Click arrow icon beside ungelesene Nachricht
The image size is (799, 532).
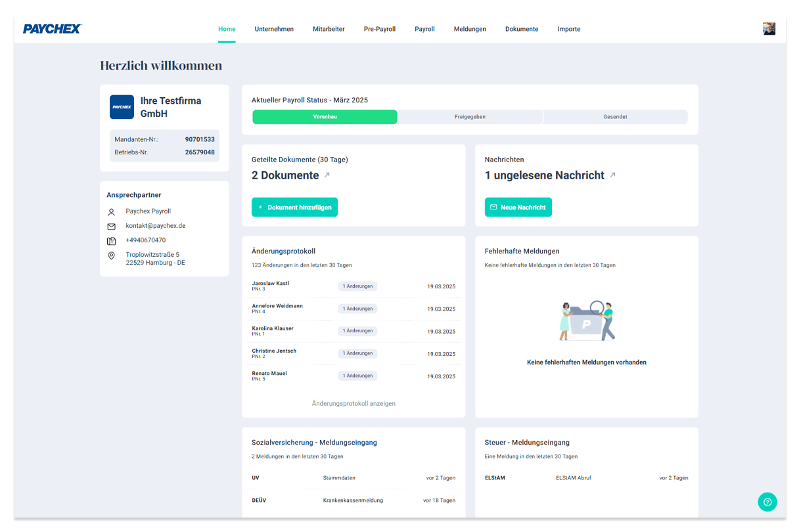612,175
